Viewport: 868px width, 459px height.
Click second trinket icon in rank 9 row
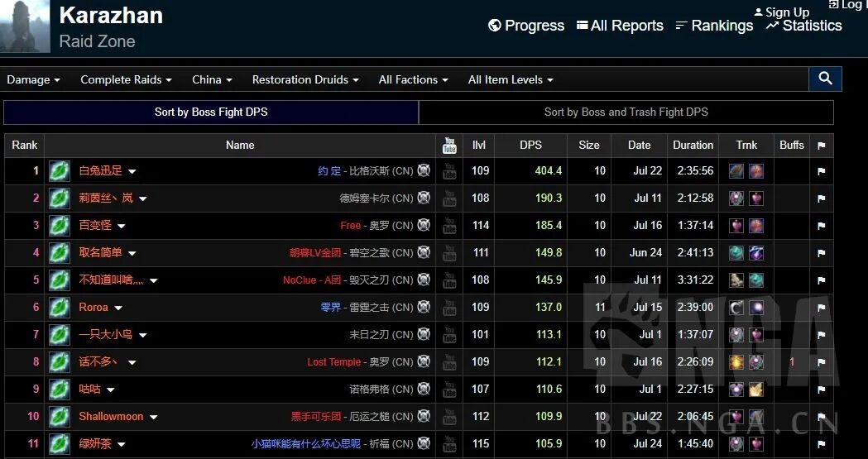(x=756, y=390)
